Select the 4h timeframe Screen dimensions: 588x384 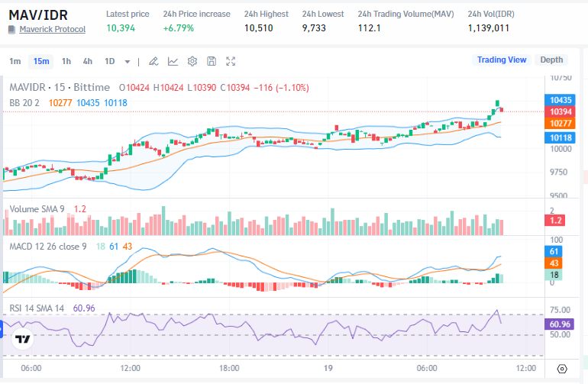coord(87,61)
